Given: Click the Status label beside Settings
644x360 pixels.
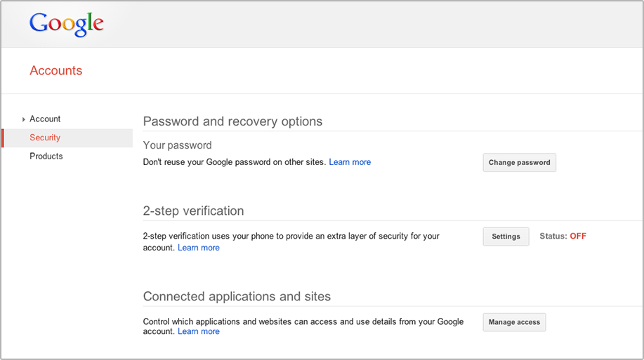Looking at the screenshot, I should pyautogui.click(x=553, y=236).
